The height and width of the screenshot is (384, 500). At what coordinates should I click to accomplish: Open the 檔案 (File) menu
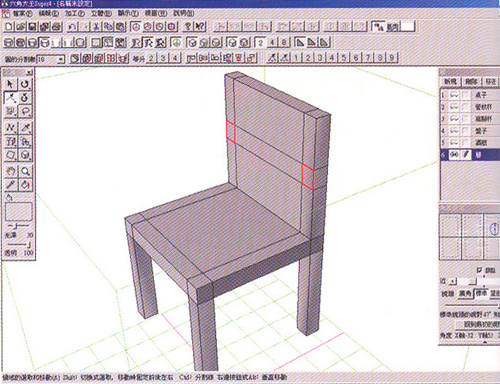click(22, 14)
